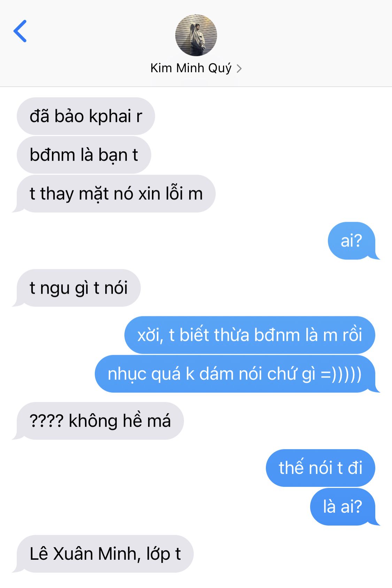392x588 pixels.
Task: Open Kim Minh Quý contact name
Action: [191, 68]
